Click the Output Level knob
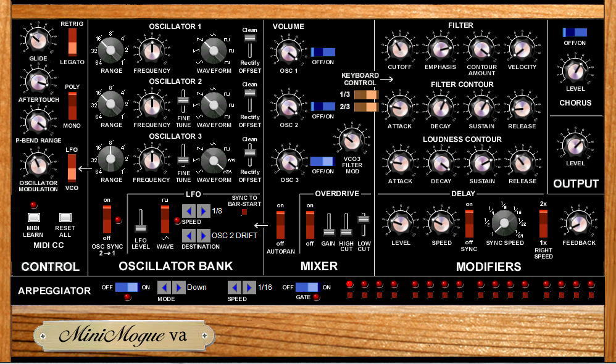Viewport: 616px width, 364px height. point(575,145)
